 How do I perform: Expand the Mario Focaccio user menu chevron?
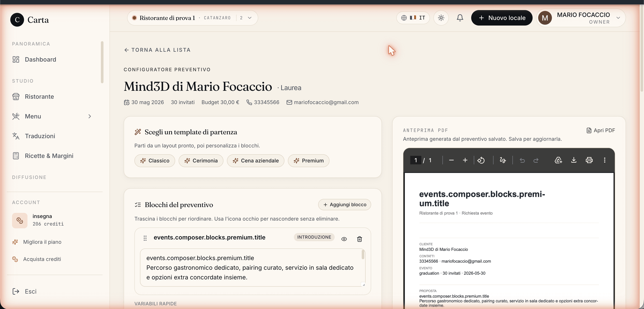(618, 18)
